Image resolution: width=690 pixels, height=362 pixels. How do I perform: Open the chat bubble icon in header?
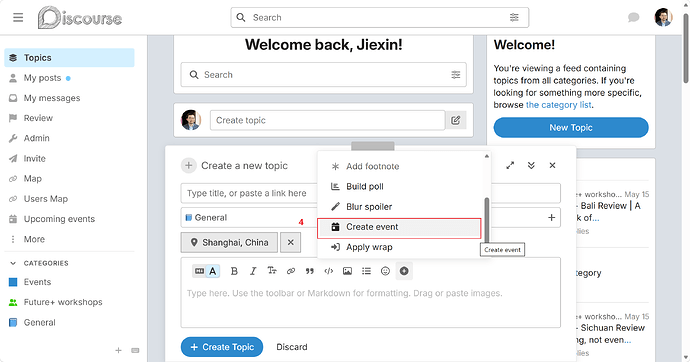(633, 18)
